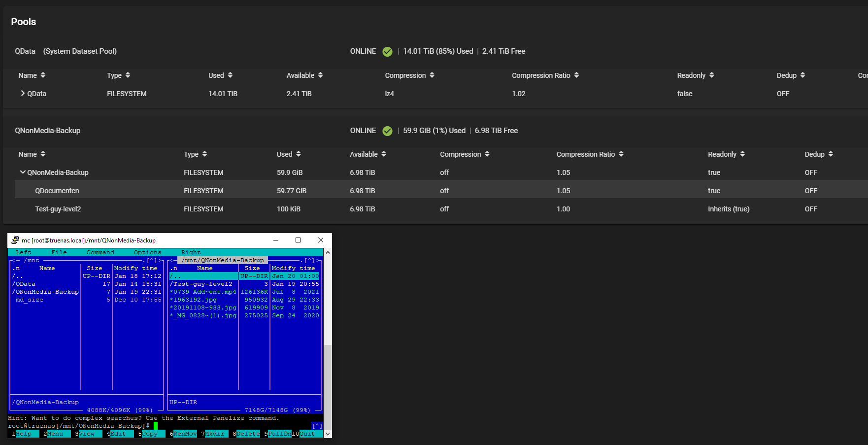Sort QNonMedia-Backup table by Dedup arrows
This screenshot has height=445, width=868.
coord(831,154)
